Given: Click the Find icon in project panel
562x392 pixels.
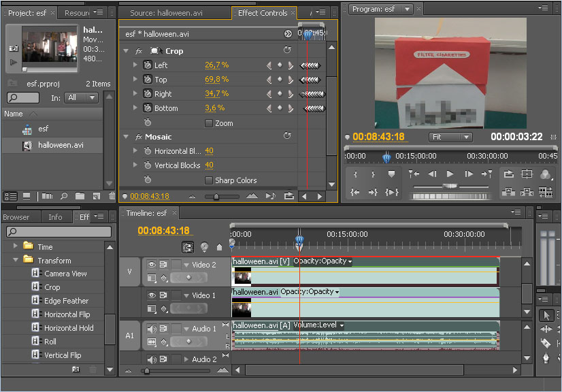Looking at the screenshot, I should pos(64,196).
